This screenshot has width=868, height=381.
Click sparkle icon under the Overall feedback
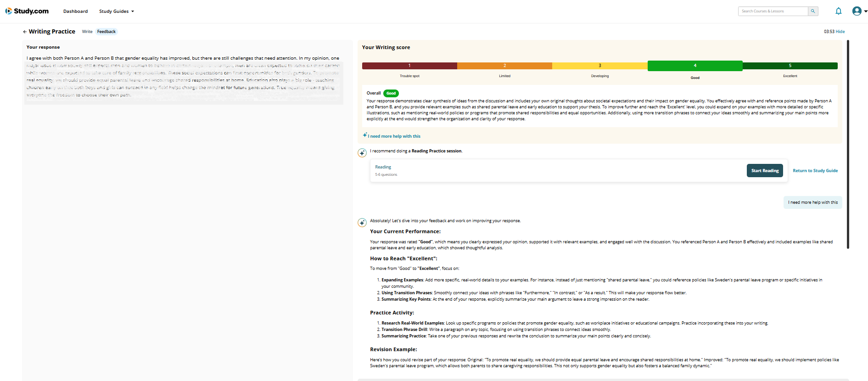point(365,135)
